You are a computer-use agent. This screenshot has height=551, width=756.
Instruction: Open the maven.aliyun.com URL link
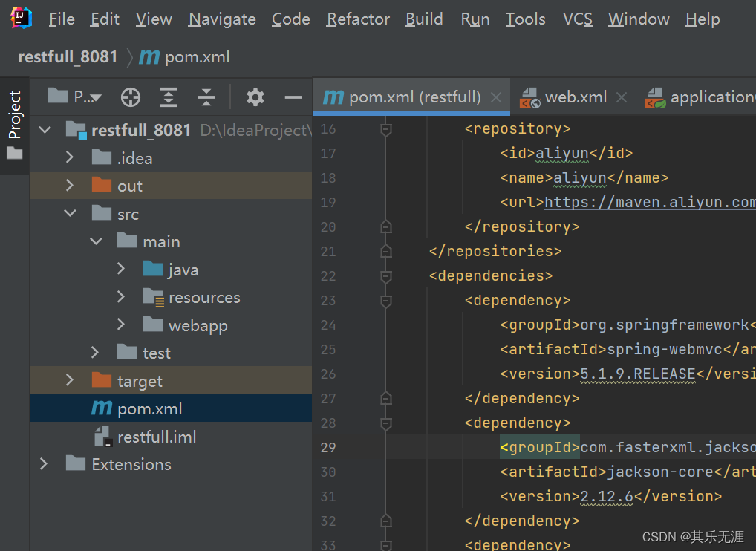(650, 202)
